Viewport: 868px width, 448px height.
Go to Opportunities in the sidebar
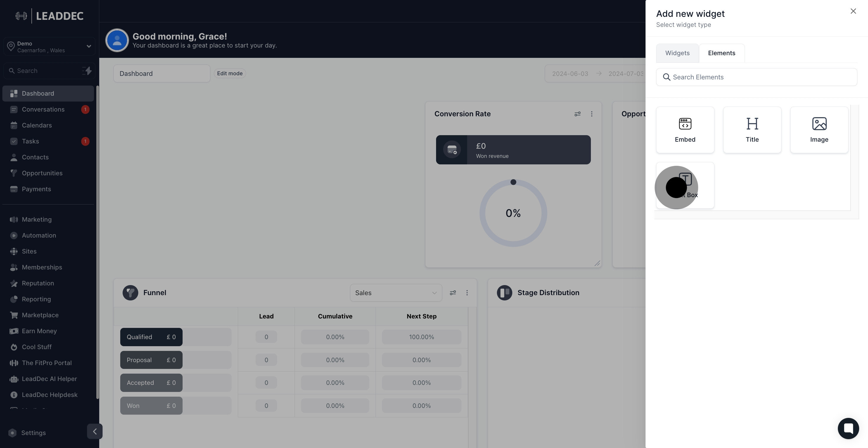[x=48, y=173]
